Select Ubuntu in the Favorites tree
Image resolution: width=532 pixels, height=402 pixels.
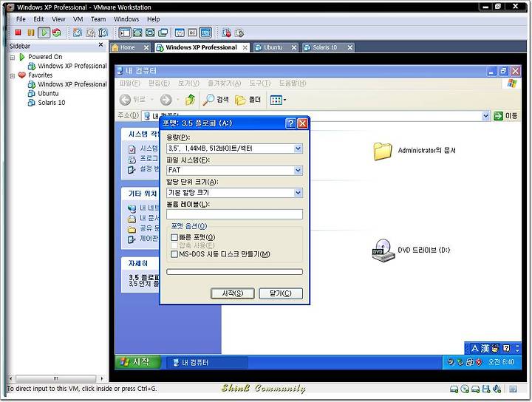(x=48, y=93)
